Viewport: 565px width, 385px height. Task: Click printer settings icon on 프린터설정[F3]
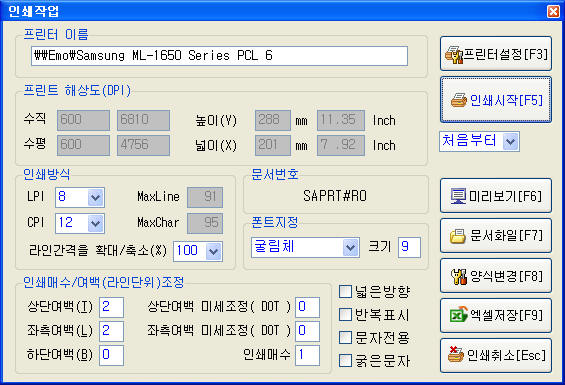(453, 55)
